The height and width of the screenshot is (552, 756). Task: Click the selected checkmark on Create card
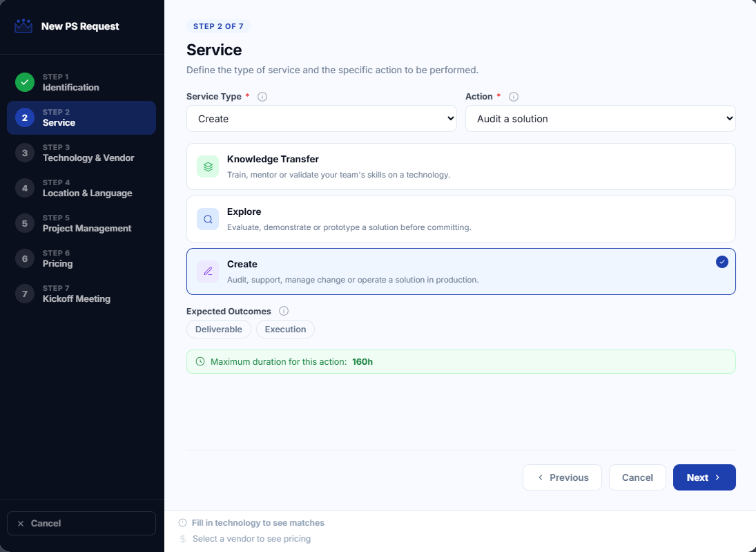(x=721, y=262)
